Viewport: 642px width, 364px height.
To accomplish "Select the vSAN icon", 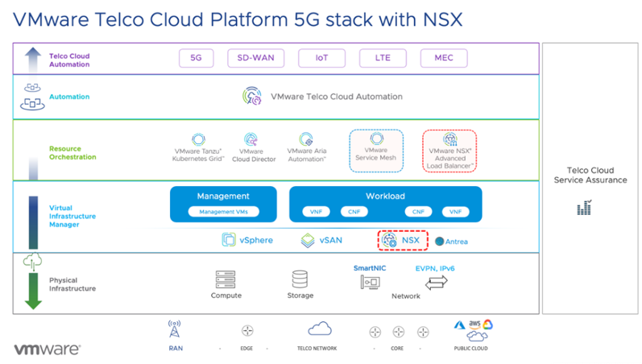I will click(308, 240).
